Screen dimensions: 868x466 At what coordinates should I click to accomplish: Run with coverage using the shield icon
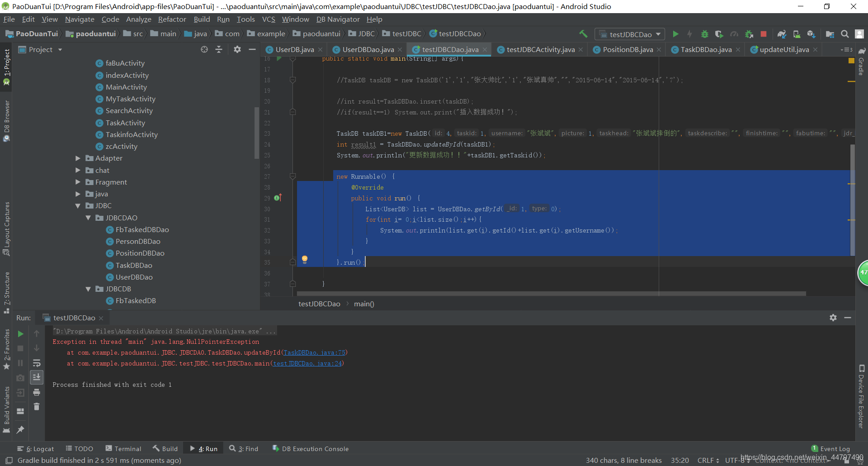719,34
